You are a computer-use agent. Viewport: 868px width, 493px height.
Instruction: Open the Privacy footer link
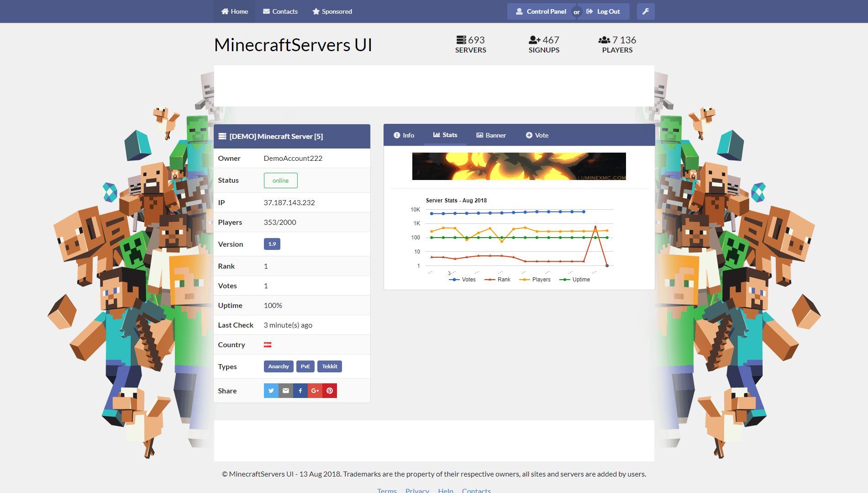click(x=417, y=490)
